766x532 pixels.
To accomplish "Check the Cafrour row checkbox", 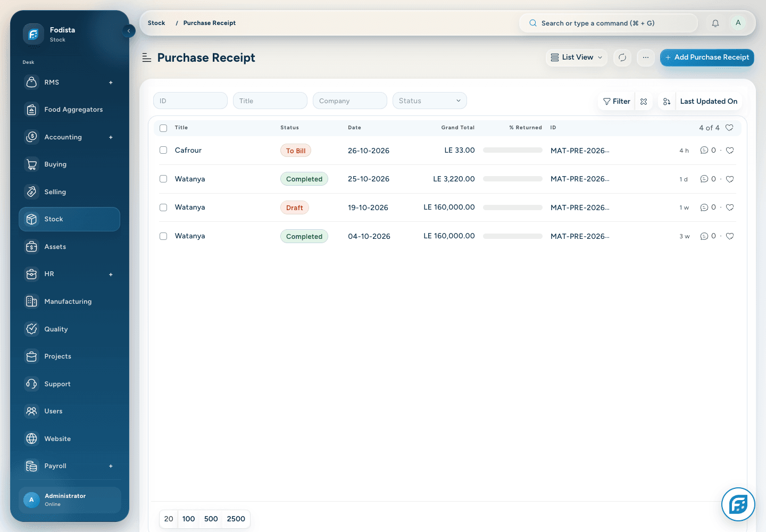I will pos(163,150).
